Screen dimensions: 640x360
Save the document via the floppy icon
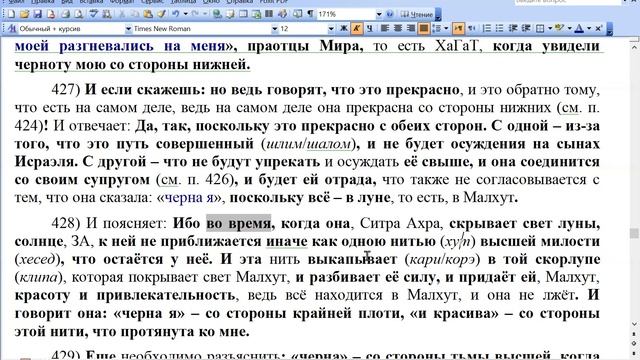tap(38, 14)
